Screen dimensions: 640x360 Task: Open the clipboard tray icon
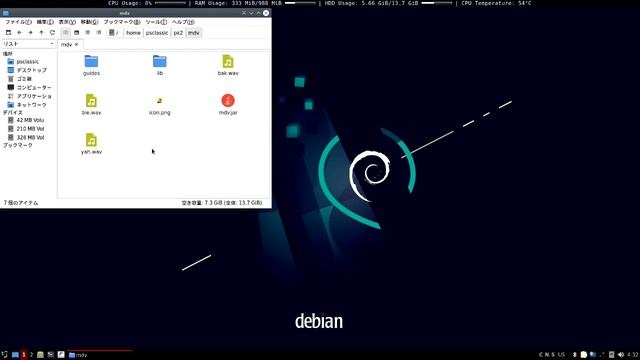[584, 355]
